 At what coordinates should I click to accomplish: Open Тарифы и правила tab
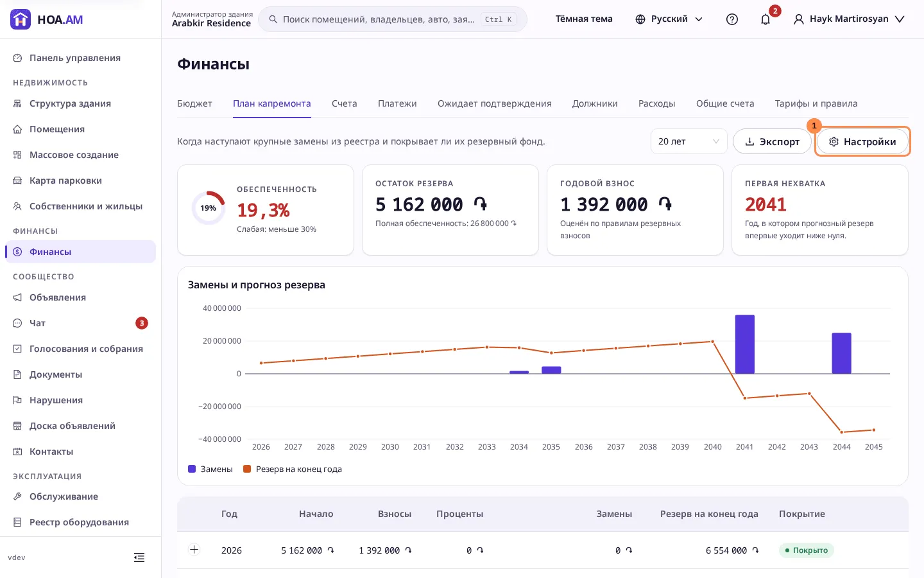tap(816, 103)
